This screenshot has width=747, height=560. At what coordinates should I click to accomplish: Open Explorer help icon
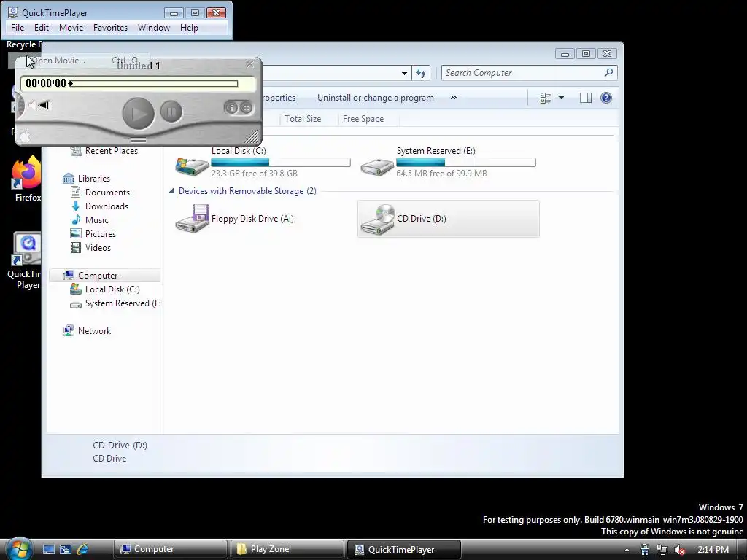[x=606, y=98]
